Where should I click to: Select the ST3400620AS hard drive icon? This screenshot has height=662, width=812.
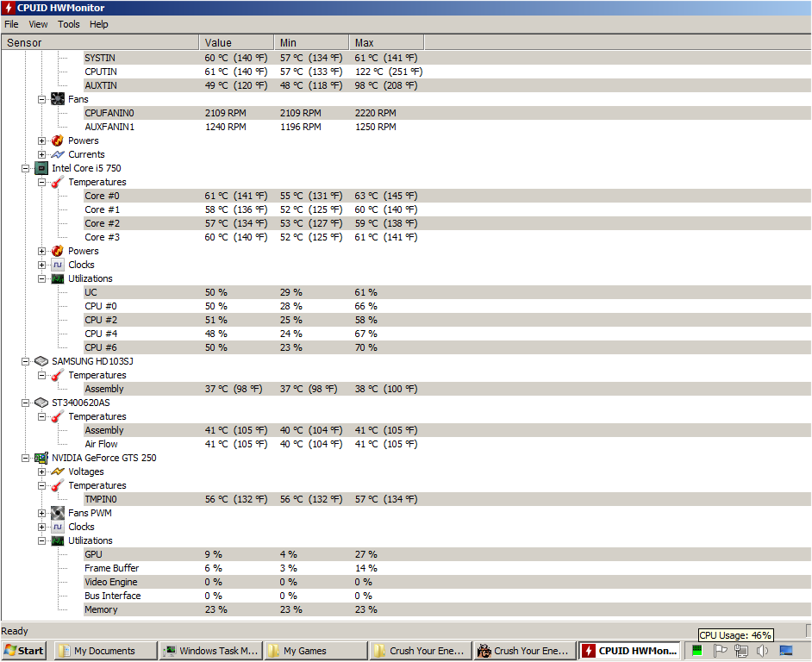pos(41,403)
